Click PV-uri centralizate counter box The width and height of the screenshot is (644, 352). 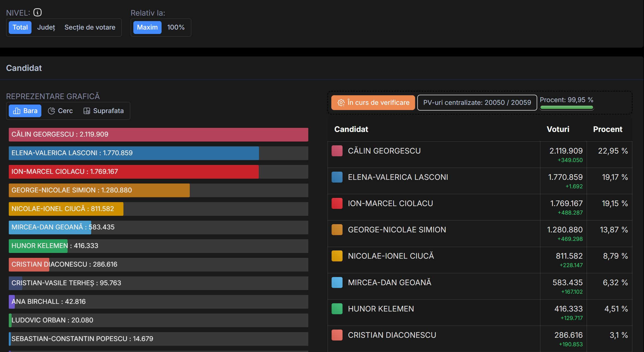pos(477,103)
